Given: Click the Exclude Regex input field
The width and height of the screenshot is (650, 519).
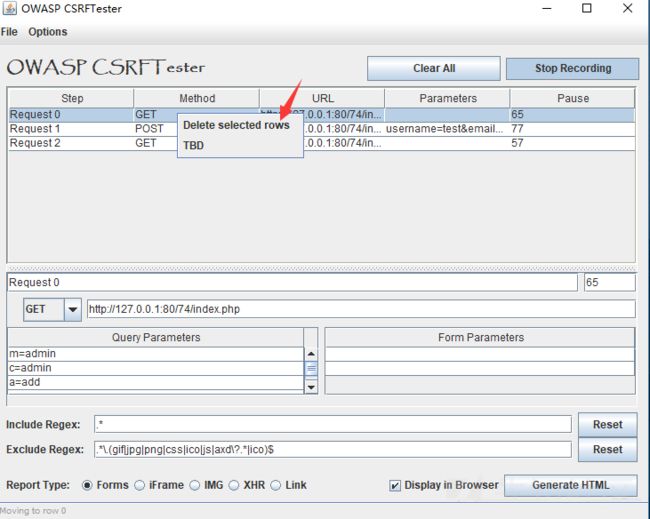Looking at the screenshot, I should coord(333,449).
